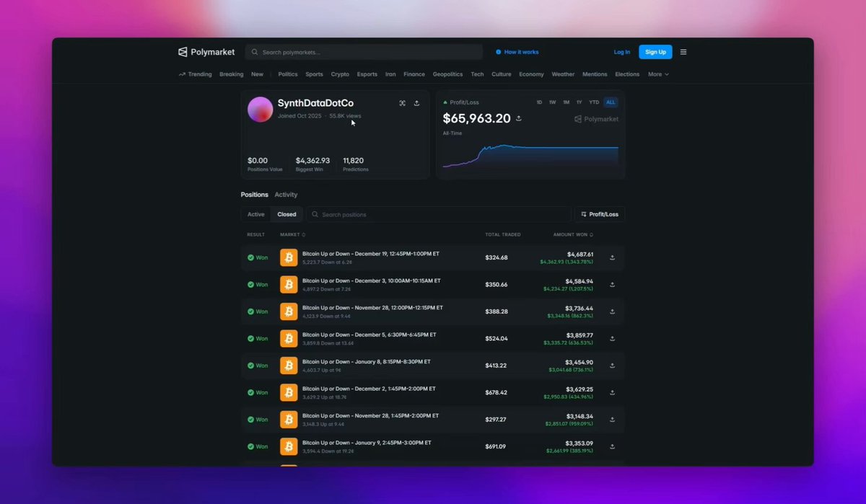Switch to Closed positions
The image size is (866, 504).
287,214
